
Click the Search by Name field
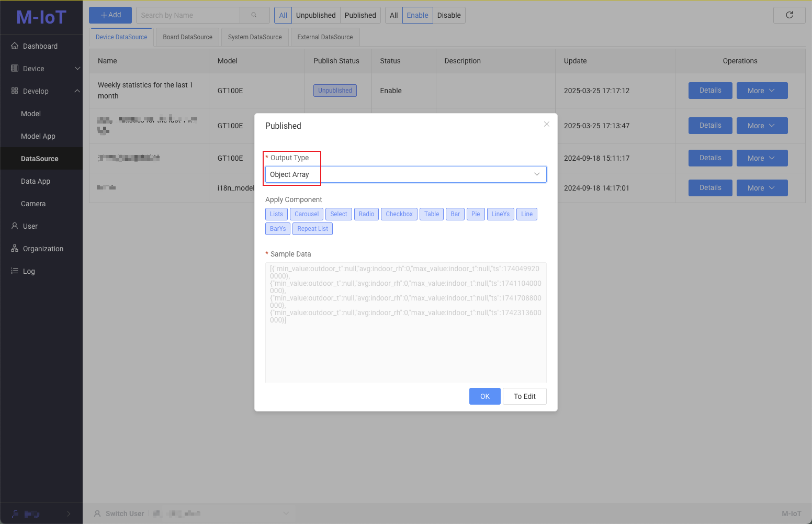(188, 15)
